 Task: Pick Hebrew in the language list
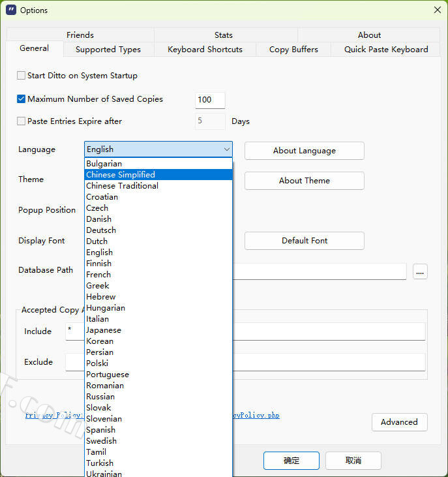pyautogui.click(x=158, y=297)
